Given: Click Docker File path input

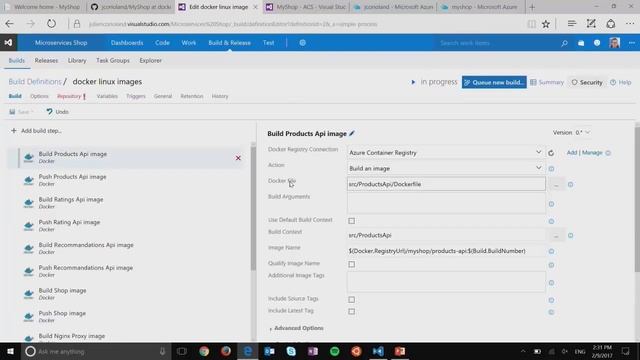Looking at the screenshot, I should pyautogui.click(x=446, y=184).
